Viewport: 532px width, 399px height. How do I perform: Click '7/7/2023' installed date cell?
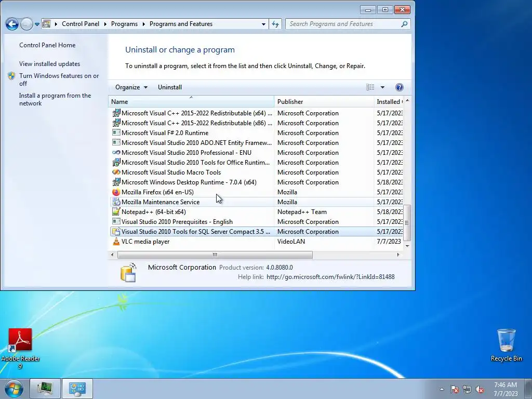(389, 242)
